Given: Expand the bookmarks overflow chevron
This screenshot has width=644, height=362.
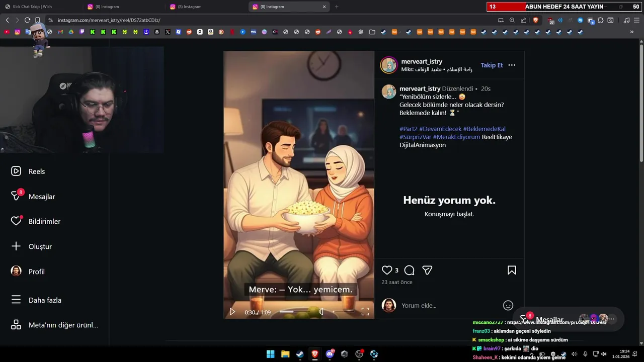Looking at the screenshot, I should [632, 32].
